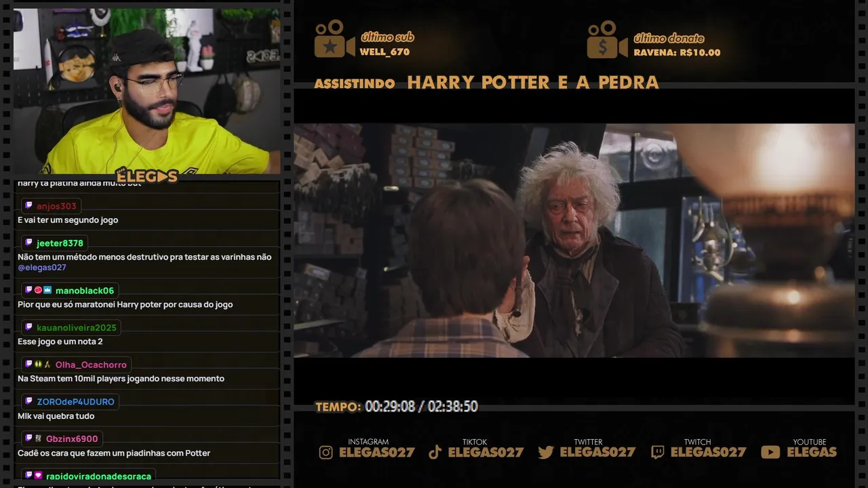Select username rapidoviradonadesgraca in chat
This screenshot has height=488, width=868.
pyautogui.click(x=99, y=476)
